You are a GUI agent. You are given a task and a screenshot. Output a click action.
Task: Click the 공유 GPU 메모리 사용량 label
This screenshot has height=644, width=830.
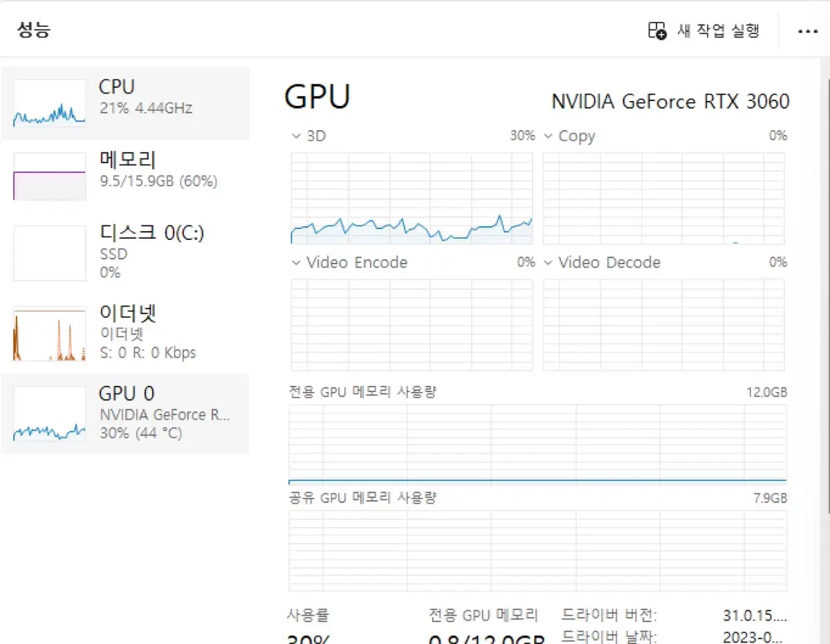(362, 497)
